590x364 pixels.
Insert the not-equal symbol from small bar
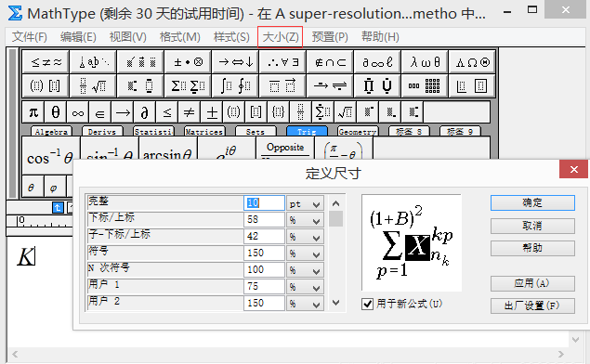click(189, 112)
